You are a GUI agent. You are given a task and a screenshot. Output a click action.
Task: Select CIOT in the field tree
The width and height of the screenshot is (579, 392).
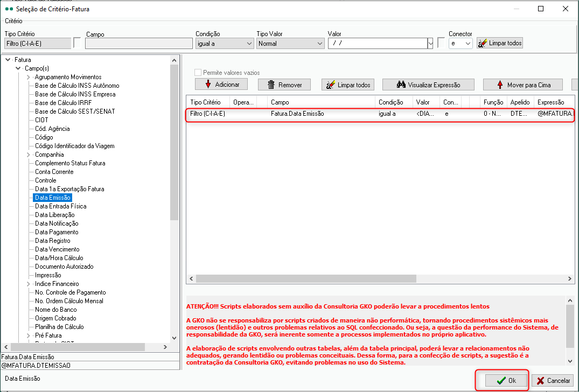tap(41, 120)
